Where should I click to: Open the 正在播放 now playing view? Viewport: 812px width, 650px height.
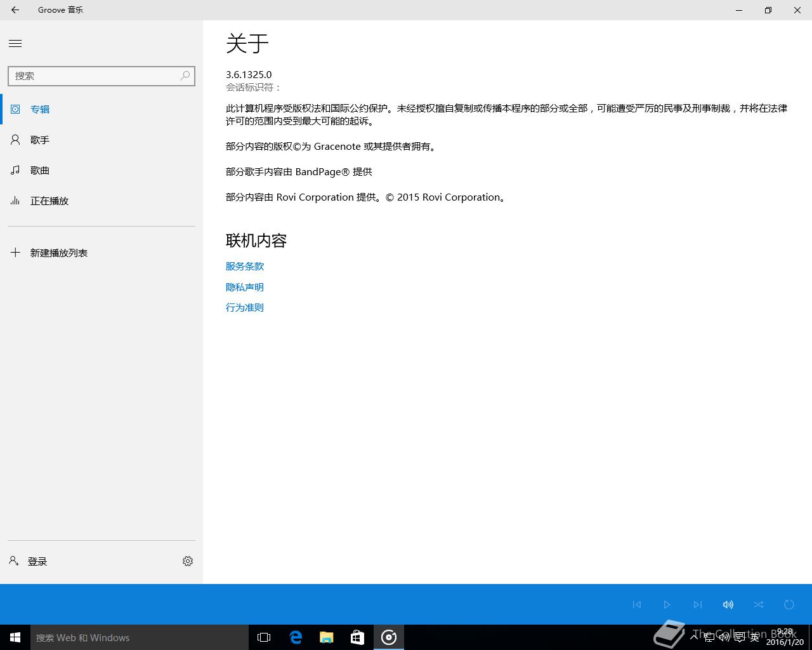tap(101, 201)
